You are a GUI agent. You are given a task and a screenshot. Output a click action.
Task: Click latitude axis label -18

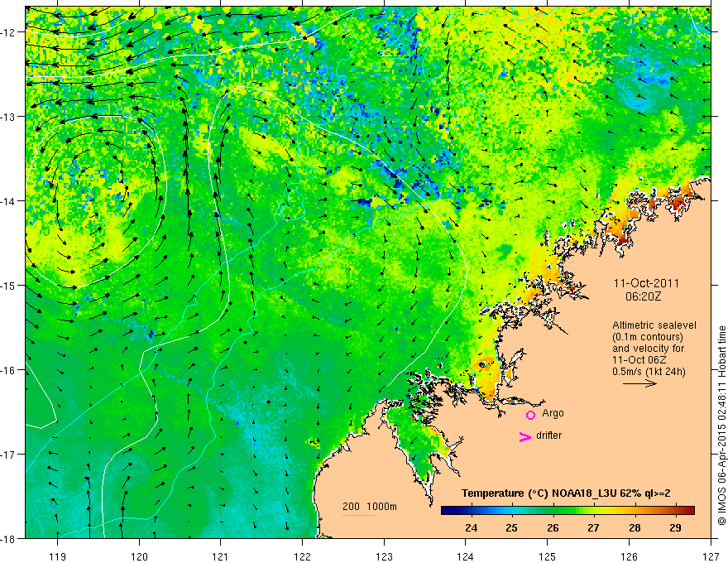click(x=9, y=539)
